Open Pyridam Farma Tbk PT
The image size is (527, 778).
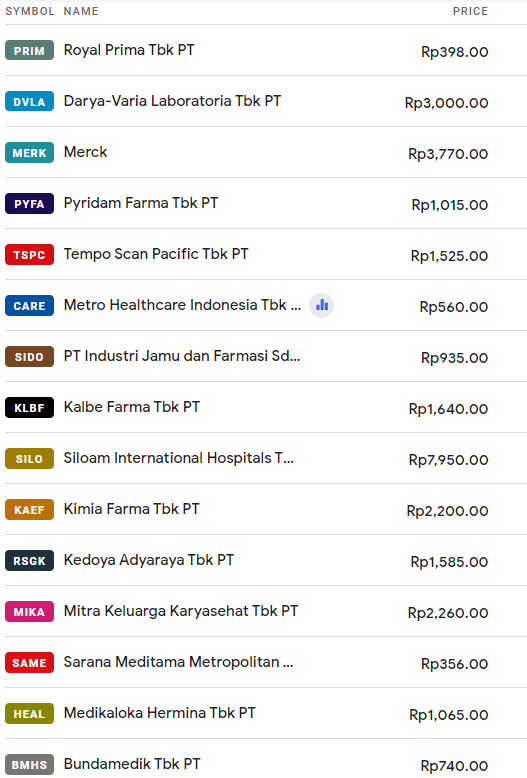141,203
